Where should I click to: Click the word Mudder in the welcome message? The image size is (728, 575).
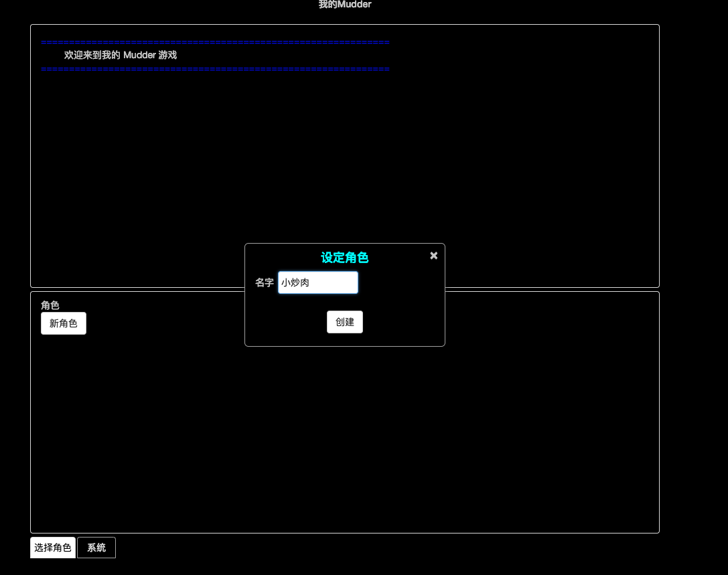pos(139,56)
